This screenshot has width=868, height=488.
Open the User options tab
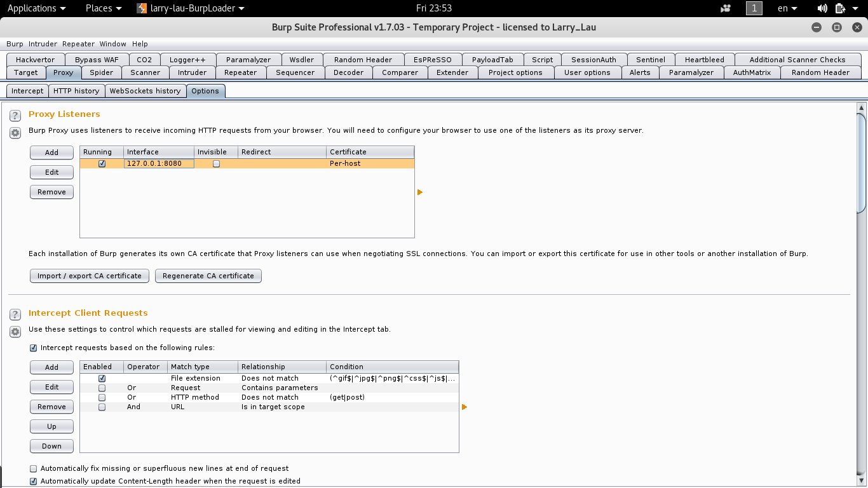587,72
